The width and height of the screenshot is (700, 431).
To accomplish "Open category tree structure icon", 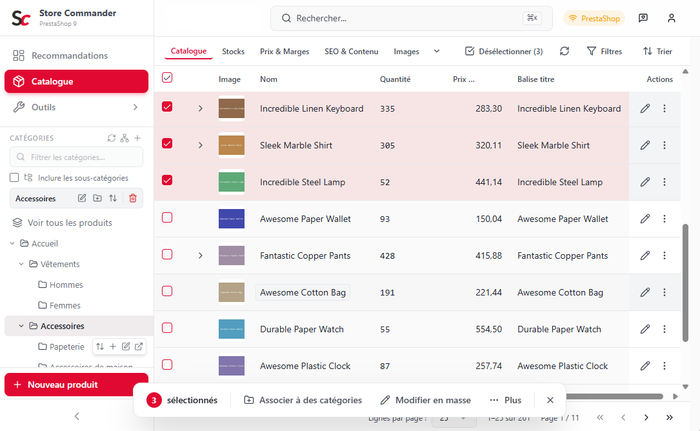I will (125, 138).
